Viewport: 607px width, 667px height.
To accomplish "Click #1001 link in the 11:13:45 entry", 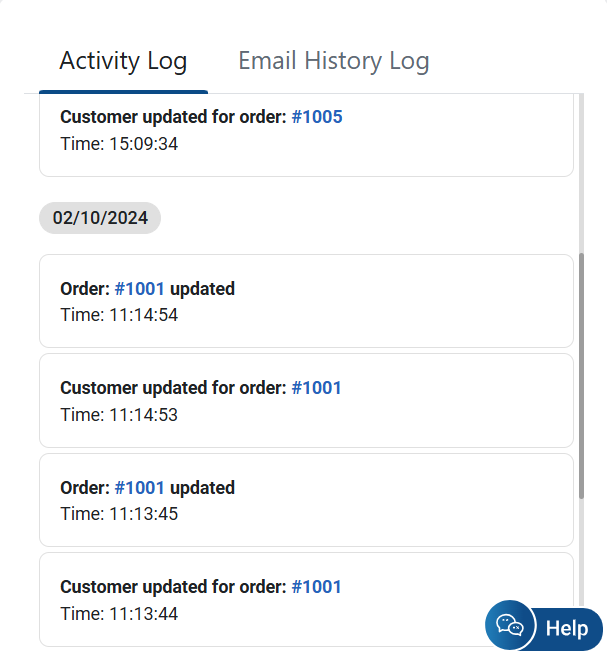I will click(x=139, y=488).
